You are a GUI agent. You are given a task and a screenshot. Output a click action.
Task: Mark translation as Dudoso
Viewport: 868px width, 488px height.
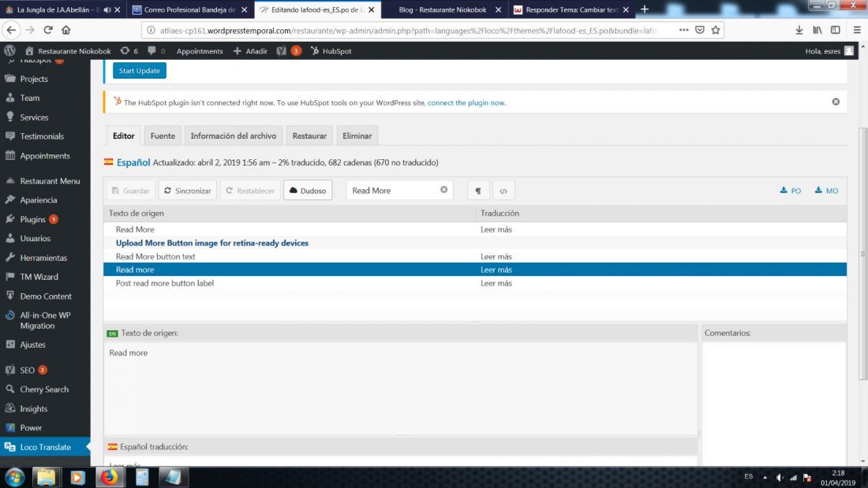click(308, 190)
